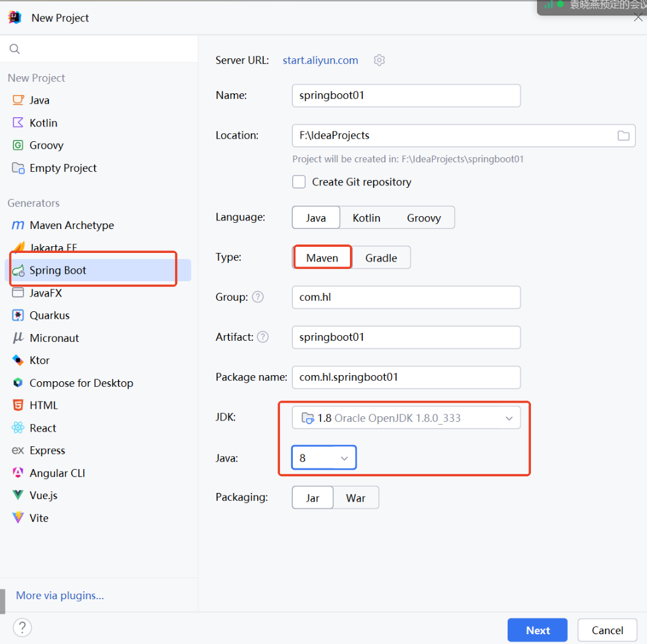This screenshot has width=647, height=644.
Task: Click the Ktor generator icon
Action: (18, 360)
